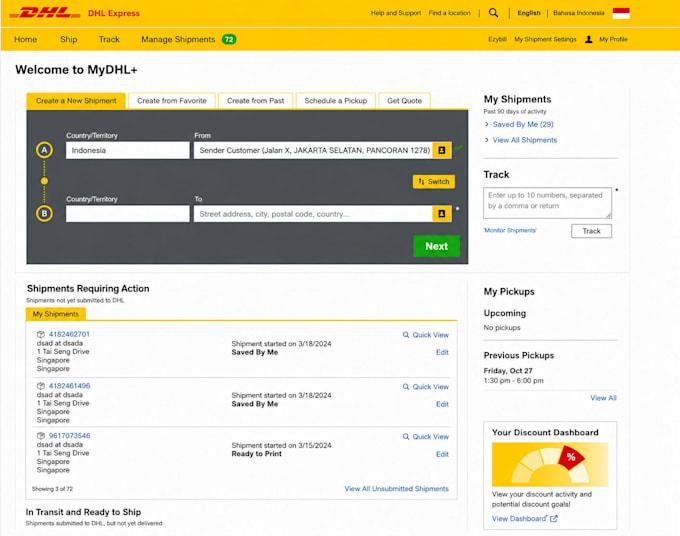Viewport: 680px width, 536px height.
Task: Open My Profile link
Action: pos(613,39)
